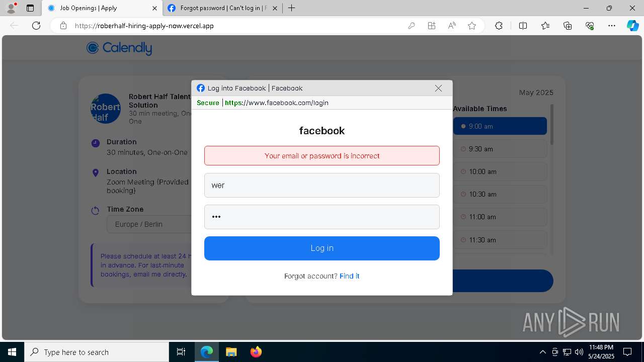Close the Forgot password tab
The width and height of the screenshot is (644, 362).
click(274, 8)
